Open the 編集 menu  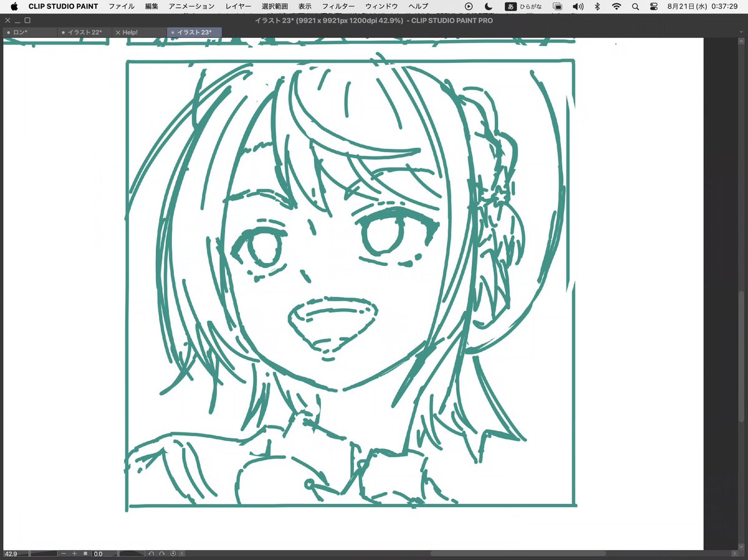coord(151,6)
